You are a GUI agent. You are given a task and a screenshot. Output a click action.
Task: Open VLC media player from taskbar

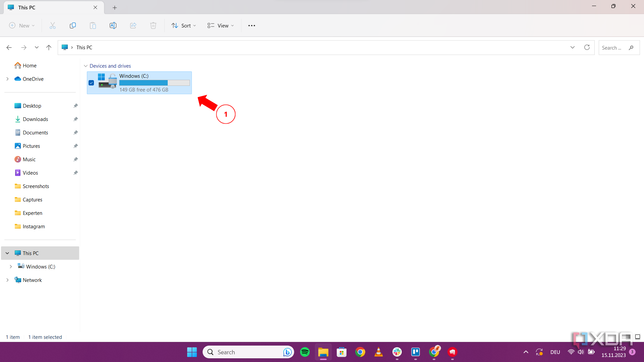[379, 352]
